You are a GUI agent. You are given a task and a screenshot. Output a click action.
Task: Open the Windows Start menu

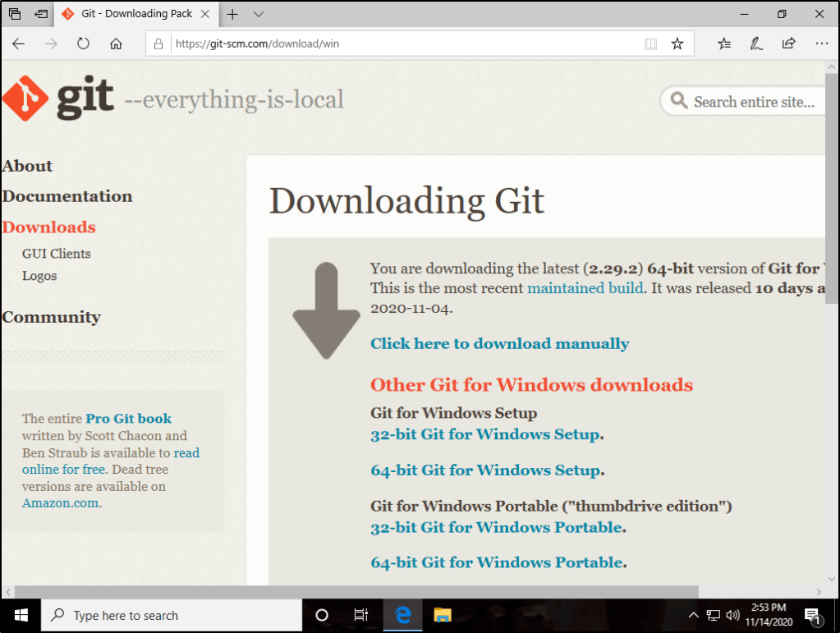20,615
